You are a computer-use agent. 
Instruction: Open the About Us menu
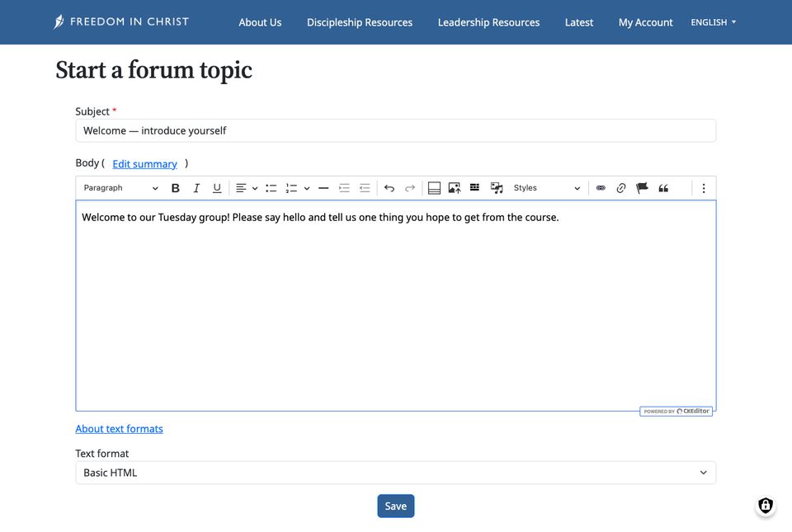[x=260, y=22]
